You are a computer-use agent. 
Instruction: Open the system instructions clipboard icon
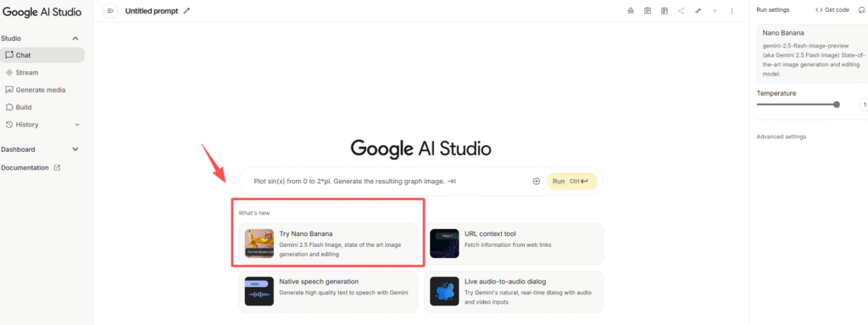tap(647, 10)
